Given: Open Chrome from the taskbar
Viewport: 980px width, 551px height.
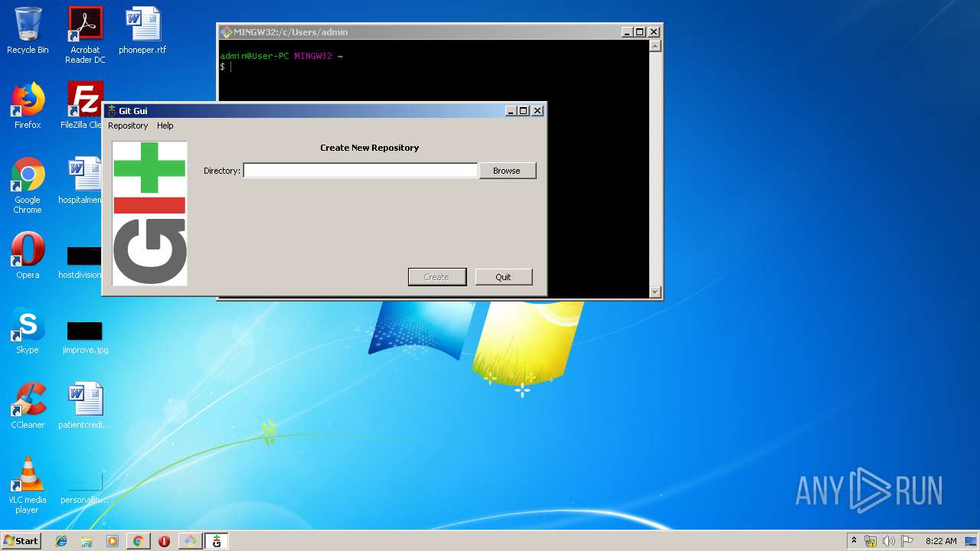Looking at the screenshot, I should pyautogui.click(x=139, y=541).
